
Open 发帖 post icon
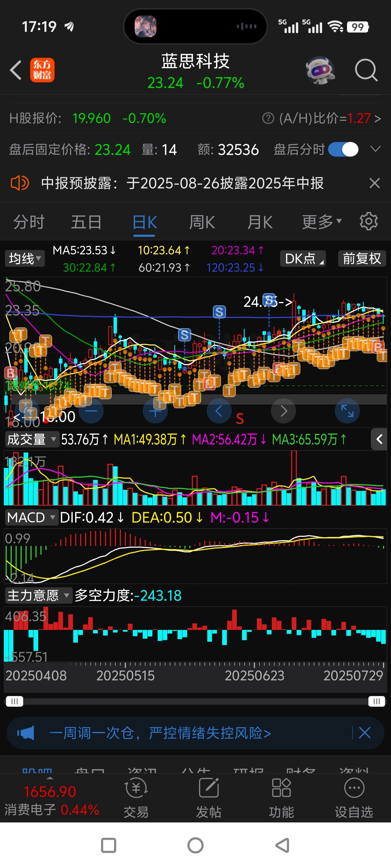(209, 798)
